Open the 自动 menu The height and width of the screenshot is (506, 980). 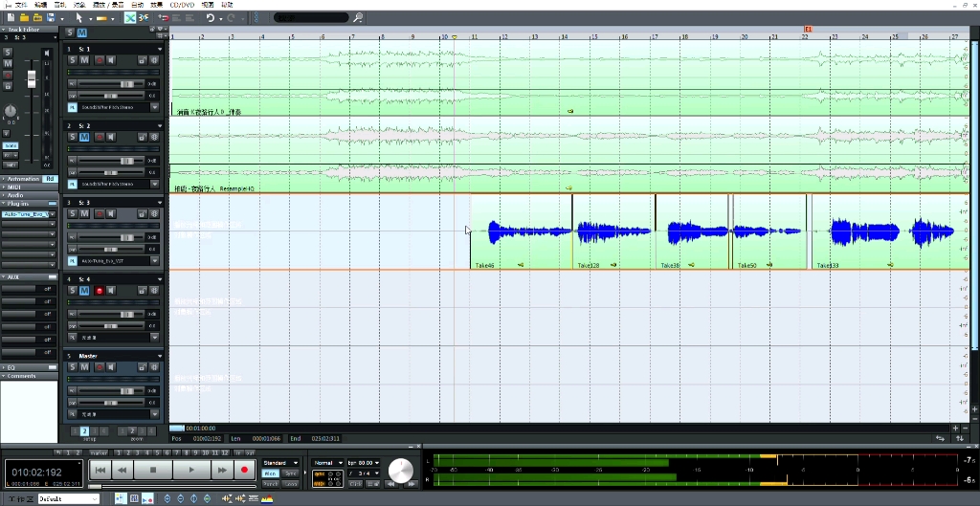pos(137,5)
